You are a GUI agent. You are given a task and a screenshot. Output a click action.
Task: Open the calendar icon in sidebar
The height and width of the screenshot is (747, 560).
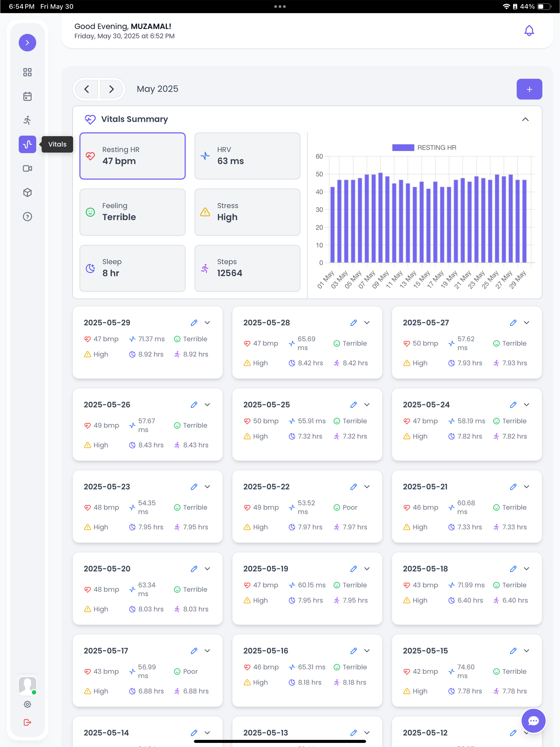[27, 96]
